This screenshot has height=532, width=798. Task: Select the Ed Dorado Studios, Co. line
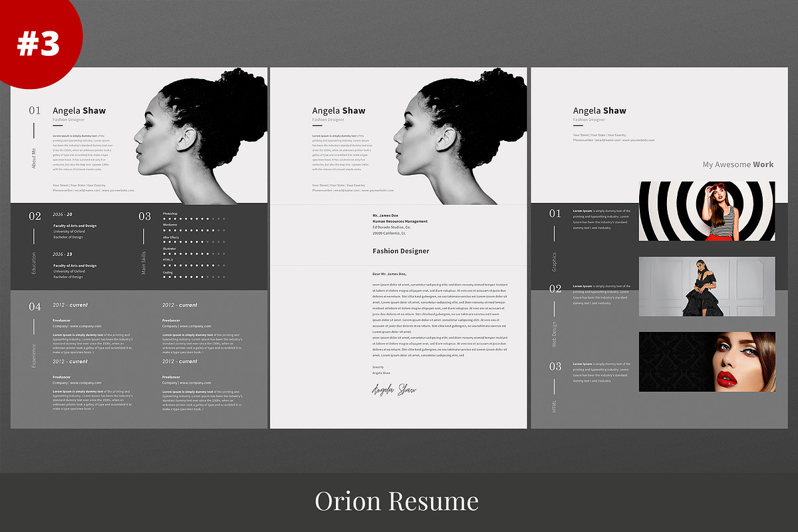[392, 227]
